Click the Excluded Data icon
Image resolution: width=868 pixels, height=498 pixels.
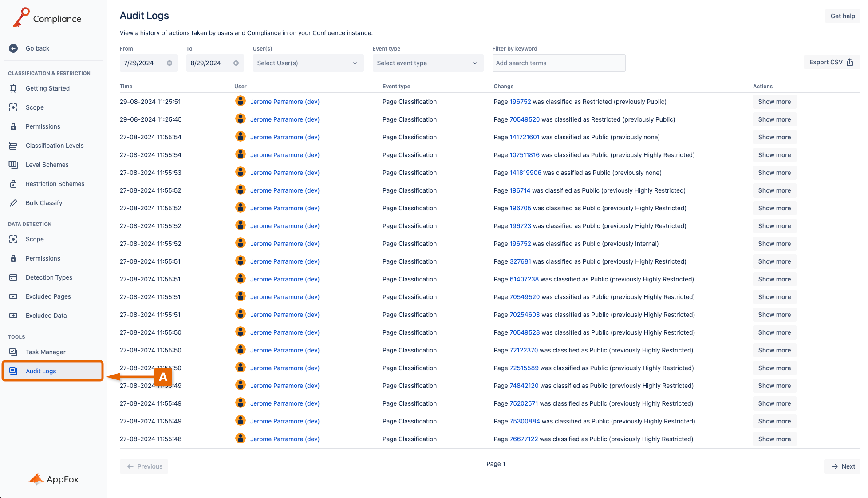click(x=13, y=316)
